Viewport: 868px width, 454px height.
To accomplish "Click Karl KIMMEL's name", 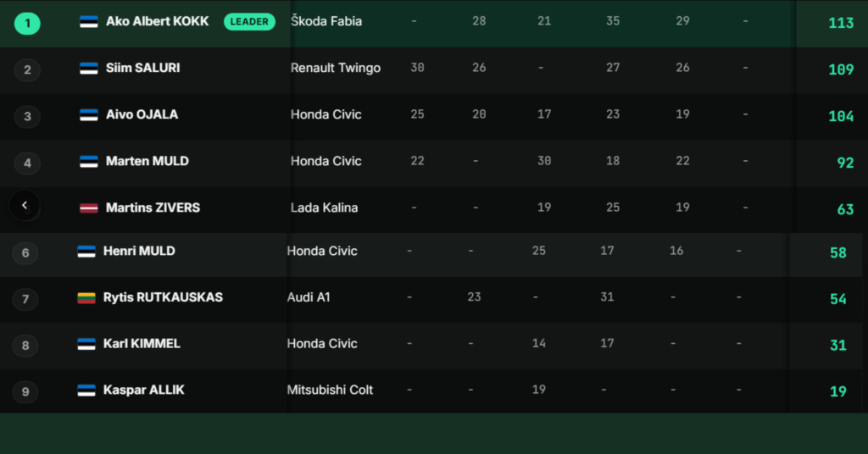I will [142, 343].
